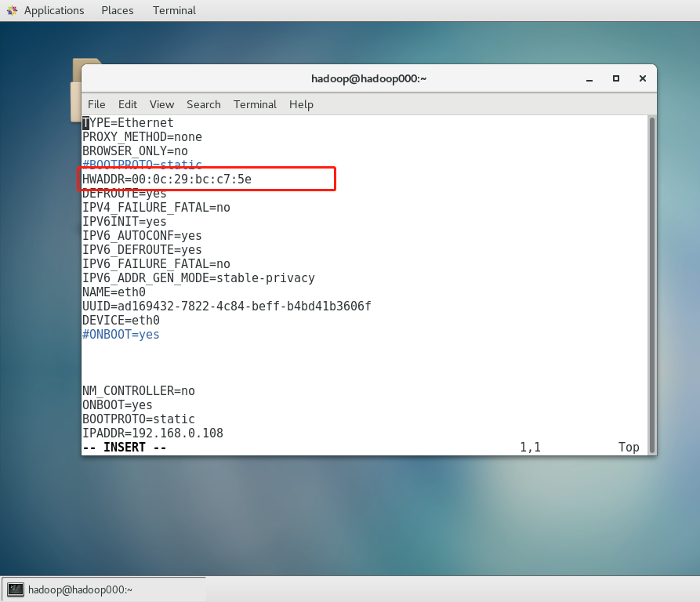
Task: Click the IPV6_ADDR_GEN_MODE=stable-privacy line
Action: click(x=198, y=278)
